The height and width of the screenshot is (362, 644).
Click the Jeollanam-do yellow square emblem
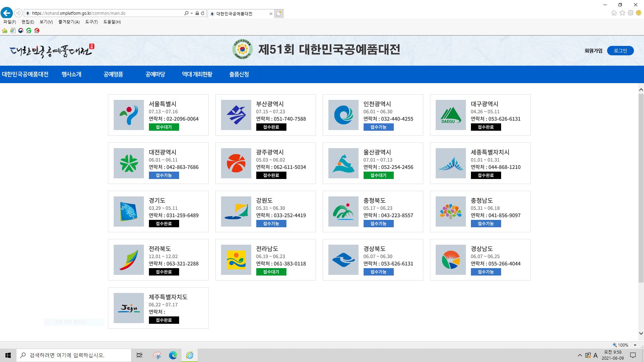[236, 260]
